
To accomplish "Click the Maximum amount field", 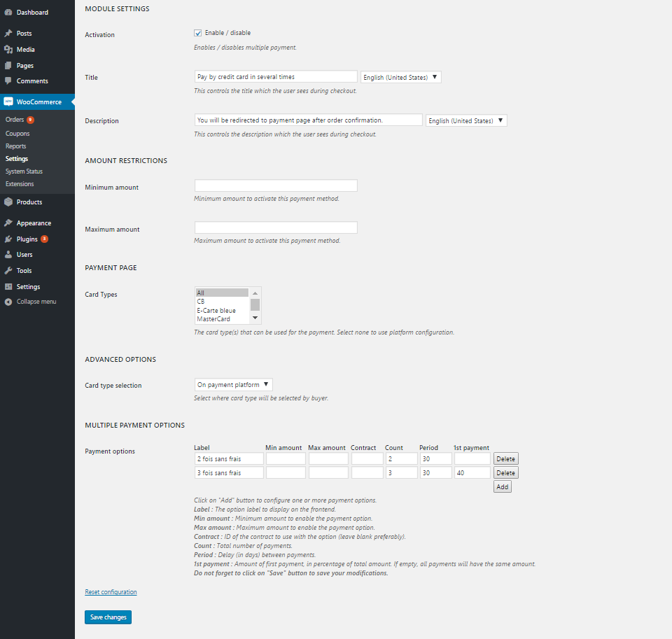I will 276,227.
